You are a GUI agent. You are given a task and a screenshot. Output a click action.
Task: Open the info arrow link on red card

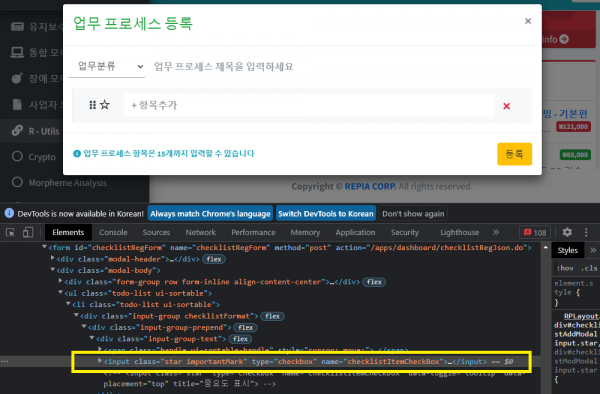(x=564, y=39)
